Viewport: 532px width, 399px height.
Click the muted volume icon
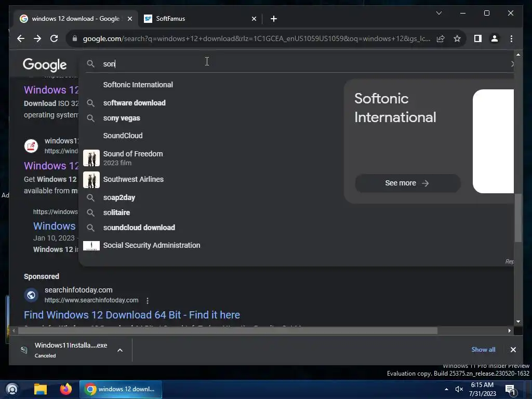coord(459,389)
